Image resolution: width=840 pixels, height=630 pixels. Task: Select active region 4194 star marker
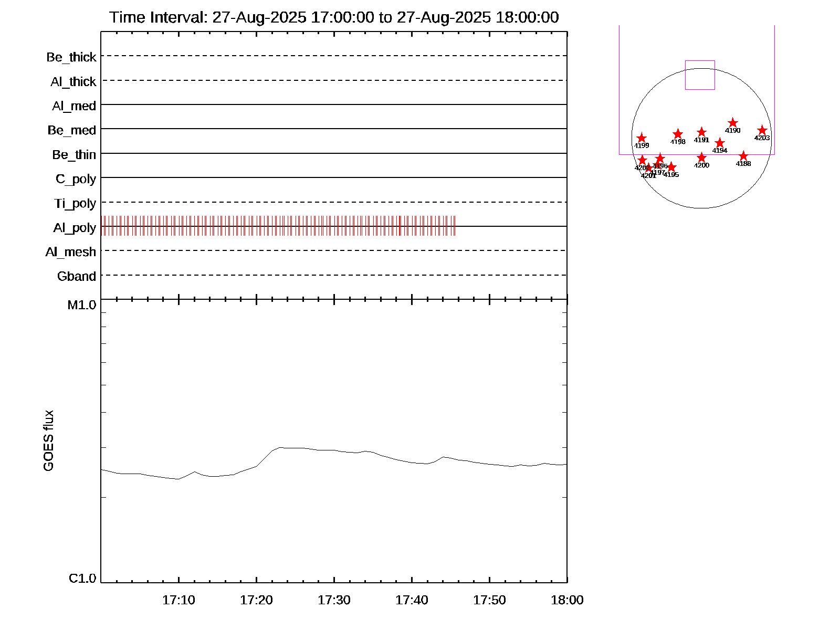720,143
